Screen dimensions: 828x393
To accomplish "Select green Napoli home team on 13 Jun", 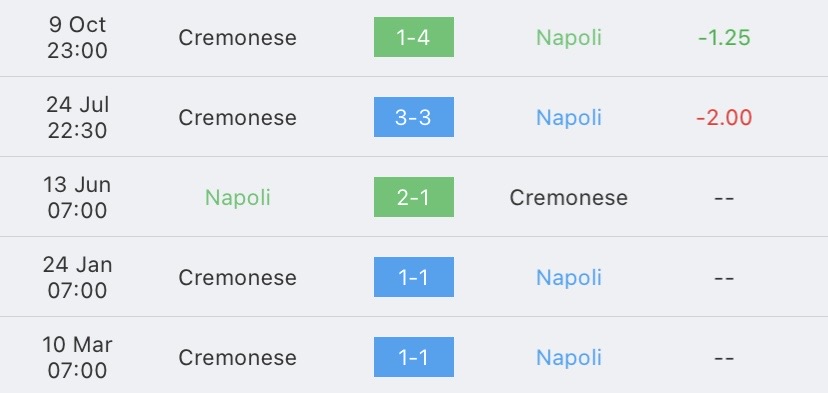I will tap(238, 198).
